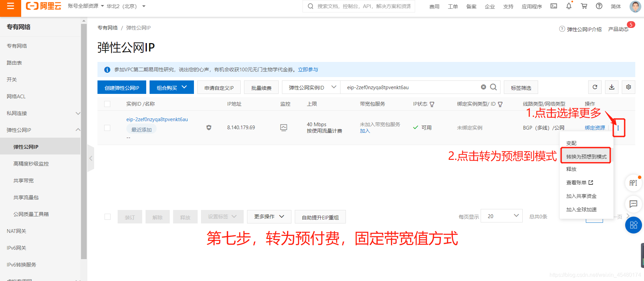Image resolution: width=644 pixels, height=281 pixels.
Task: Open 账号全部资源 dropdown
Action: (86, 6)
